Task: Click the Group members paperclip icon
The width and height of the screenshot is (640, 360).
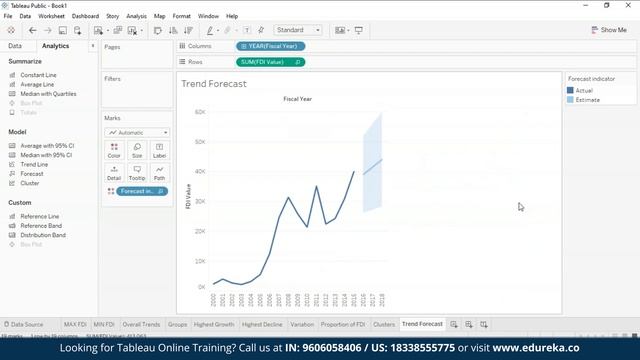Action: click(228, 30)
